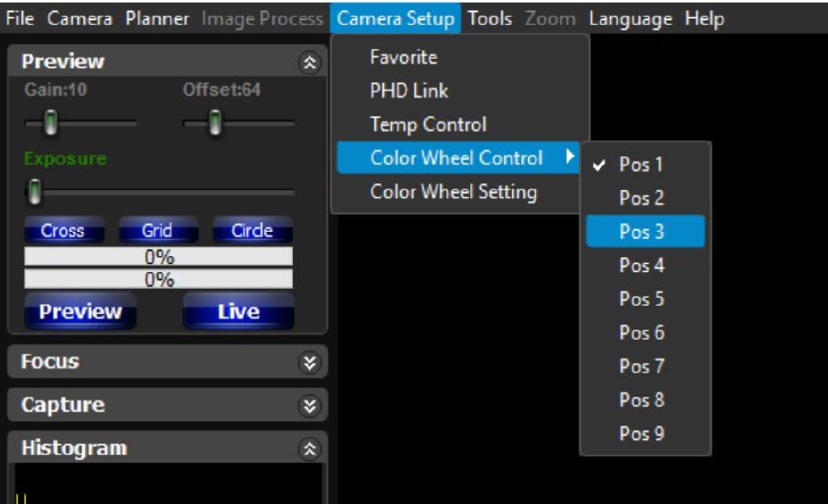Select PHD Link menu item
The image size is (828, 504).
coord(410,91)
